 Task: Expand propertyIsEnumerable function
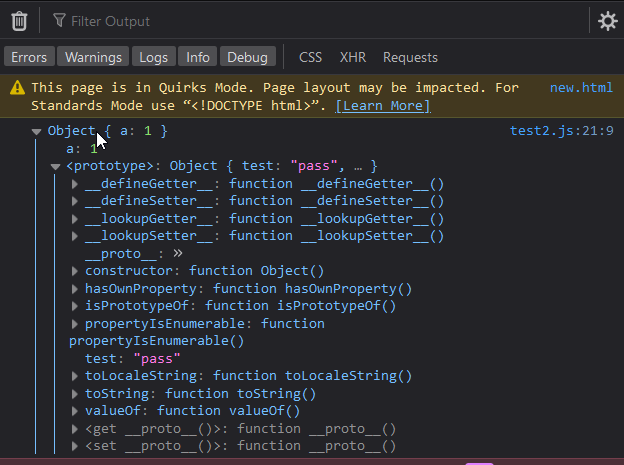[74, 324]
